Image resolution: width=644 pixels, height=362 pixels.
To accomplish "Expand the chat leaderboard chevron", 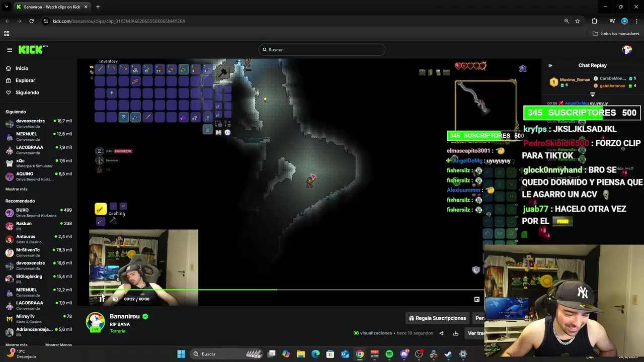I will click(x=592, y=95).
